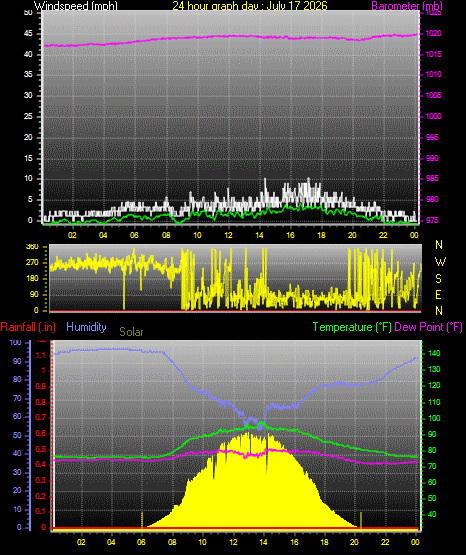Screen dimensions: 466x555
Task: Click the W compass direction label
Action: [x=440, y=262]
